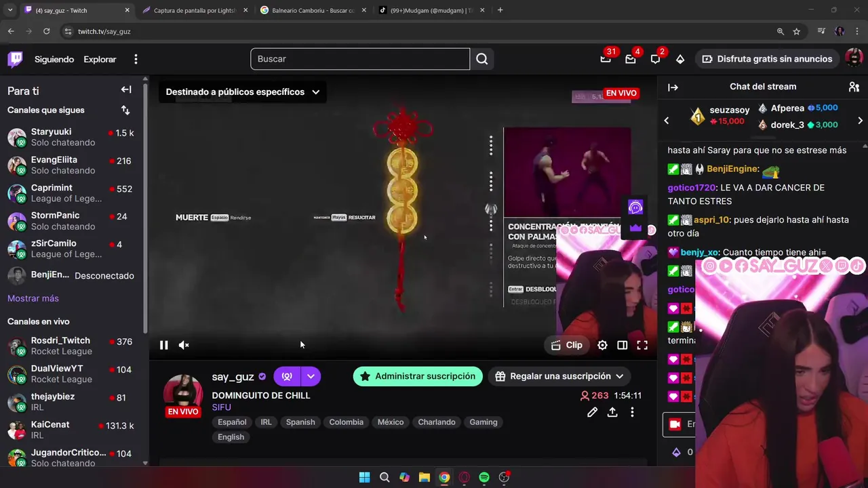Open the Twitch home logo
This screenshot has width=868, height=488.
[x=15, y=59]
